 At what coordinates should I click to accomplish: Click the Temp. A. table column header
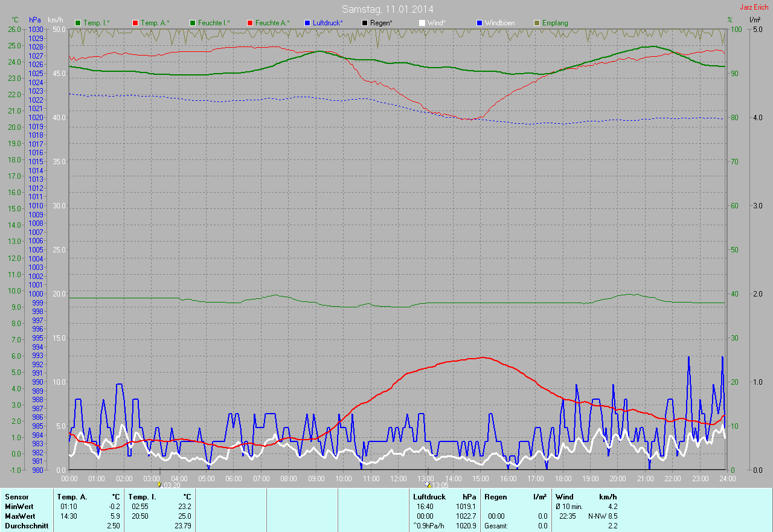(x=72, y=497)
